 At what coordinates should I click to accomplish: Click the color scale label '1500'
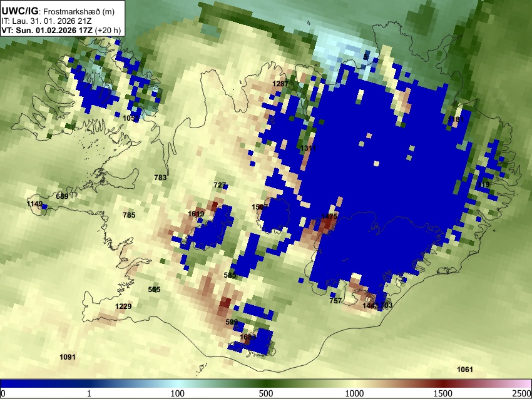click(x=442, y=393)
